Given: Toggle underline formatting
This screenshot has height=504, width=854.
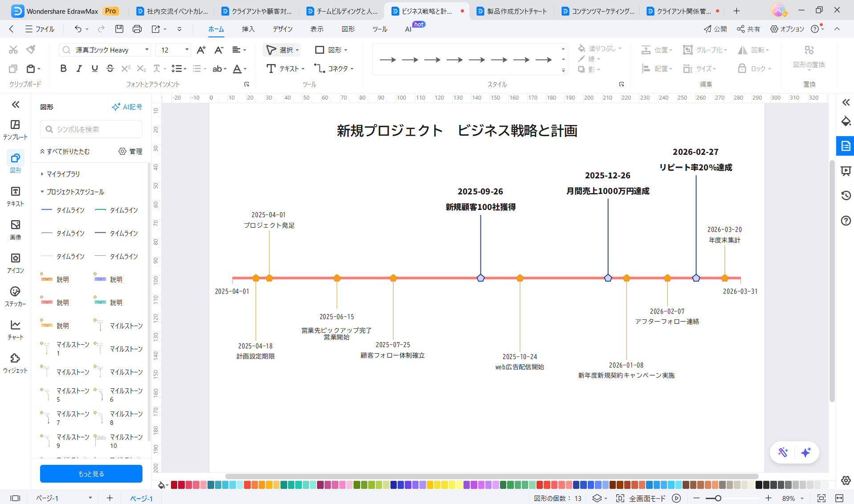Looking at the screenshot, I should [x=94, y=69].
